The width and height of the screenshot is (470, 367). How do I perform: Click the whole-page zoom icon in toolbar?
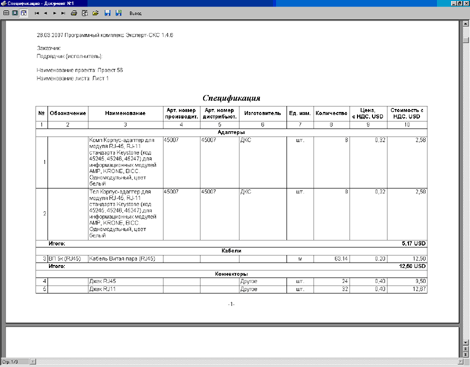[x=6, y=13]
